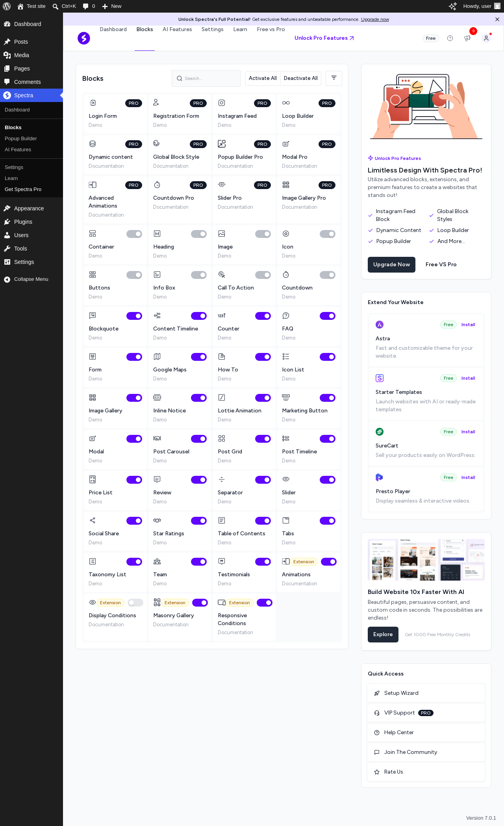Click the Social Share block icon

pyautogui.click(x=93, y=520)
